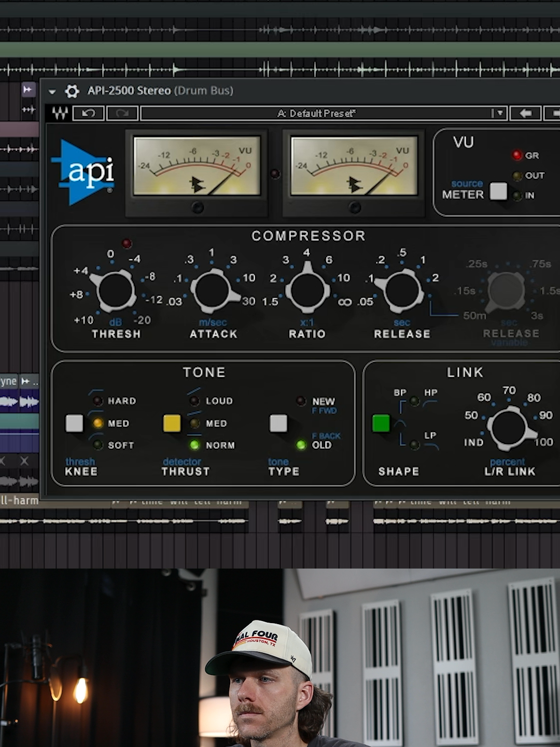This screenshot has width=560, height=747.
Task: Toggle the green SHAPE button
Action: [x=381, y=423]
